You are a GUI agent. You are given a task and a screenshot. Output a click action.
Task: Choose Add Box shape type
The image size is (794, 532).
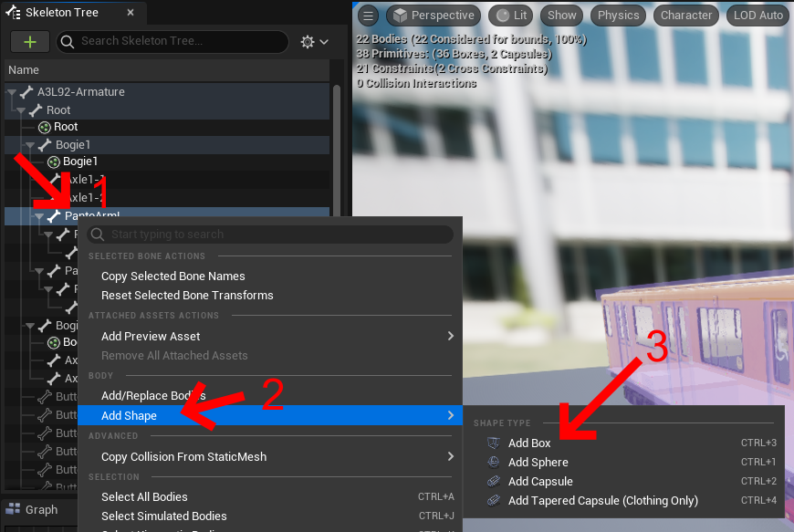coord(529,443)
